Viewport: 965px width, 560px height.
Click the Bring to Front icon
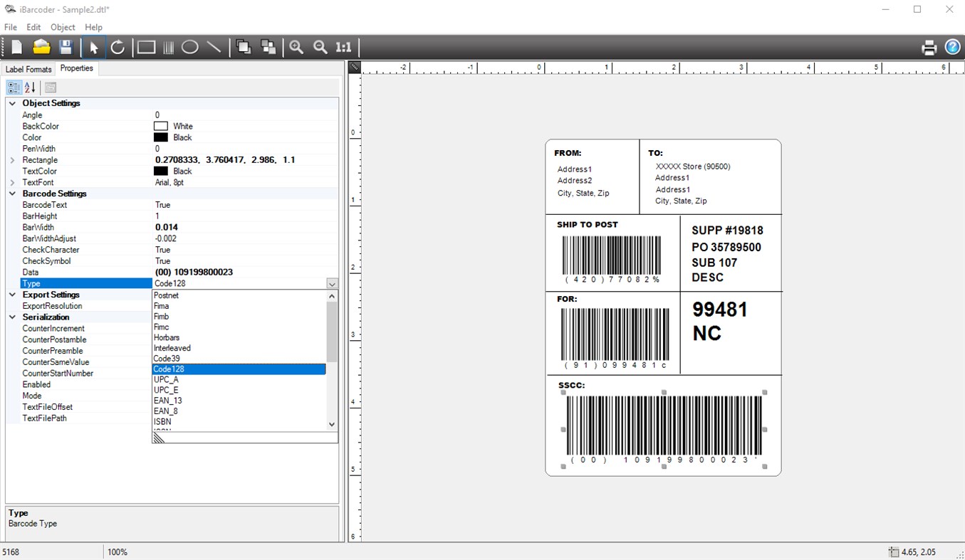pos(243,47)
